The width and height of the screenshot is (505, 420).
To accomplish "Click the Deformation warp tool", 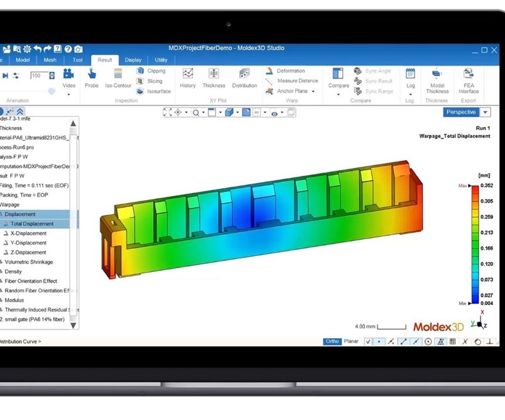I will [285, 71].
